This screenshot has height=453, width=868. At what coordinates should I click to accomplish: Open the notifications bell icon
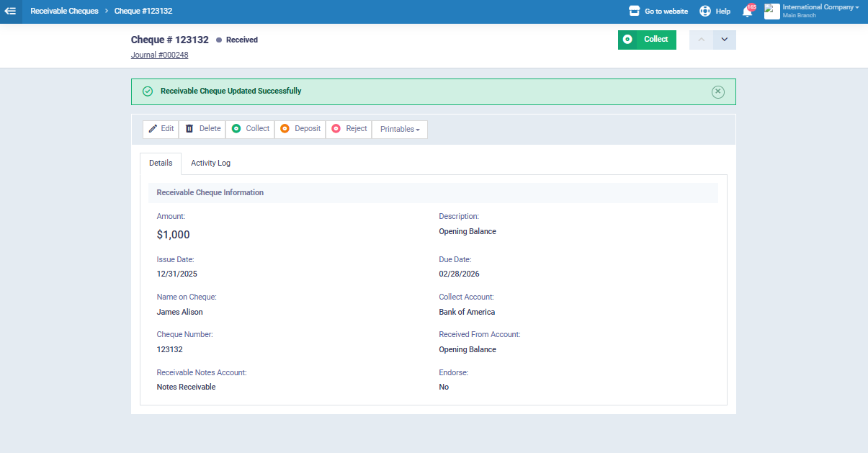coord(747,12)
